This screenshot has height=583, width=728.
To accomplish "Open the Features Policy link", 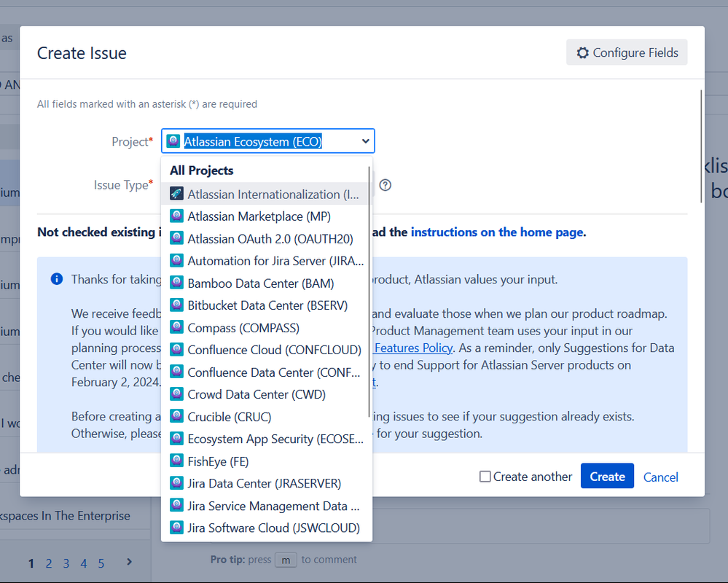I will [413, 348].
